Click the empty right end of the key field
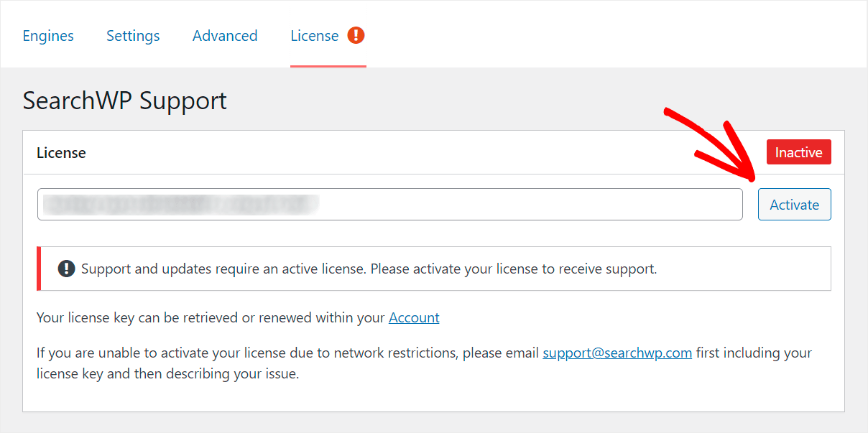The image size is (868, 433). (532, 205)
